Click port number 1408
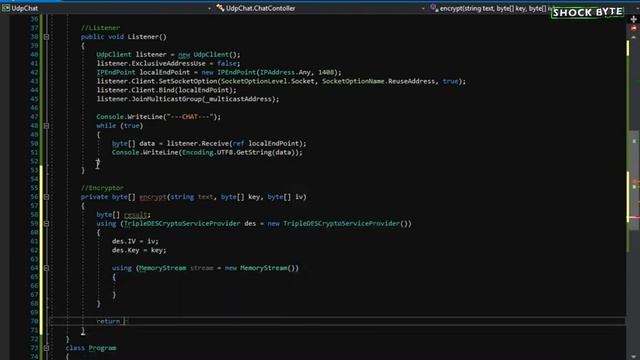The height and width of the screenshot is (360, 640). tap(326, 72)
